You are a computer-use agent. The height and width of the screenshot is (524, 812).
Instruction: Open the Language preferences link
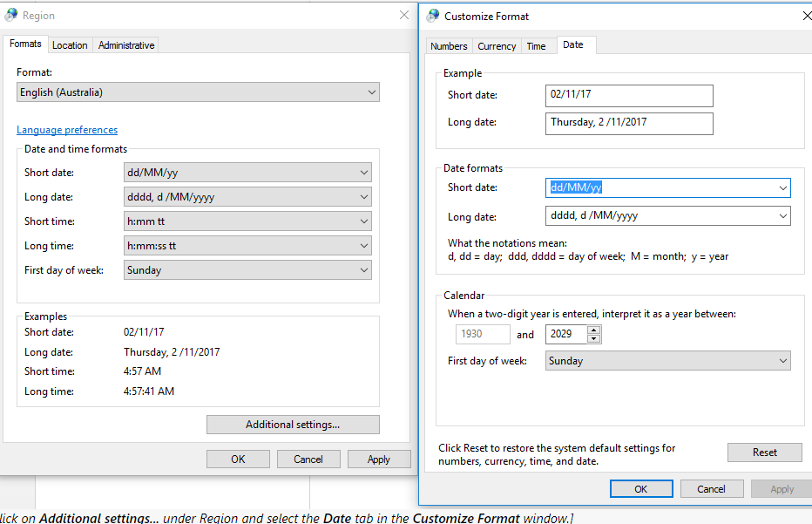coord(67,130)
